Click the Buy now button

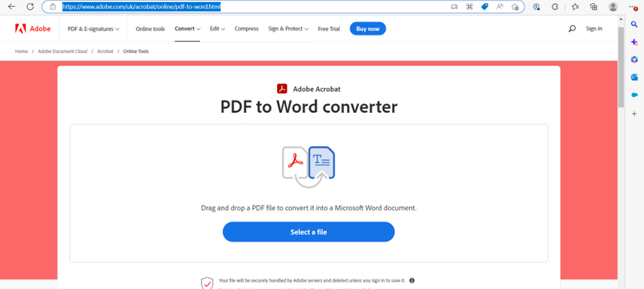(x=368, y=29)
